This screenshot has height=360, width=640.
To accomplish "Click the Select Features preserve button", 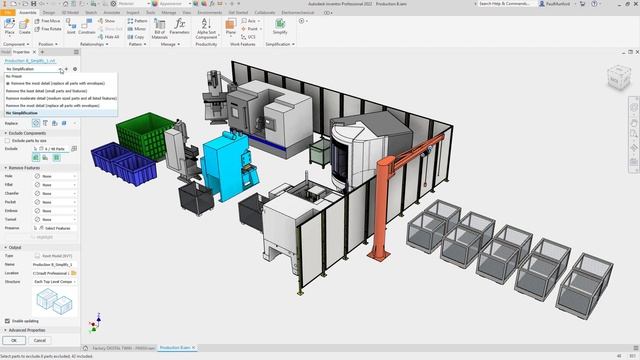I will point(55,228).
